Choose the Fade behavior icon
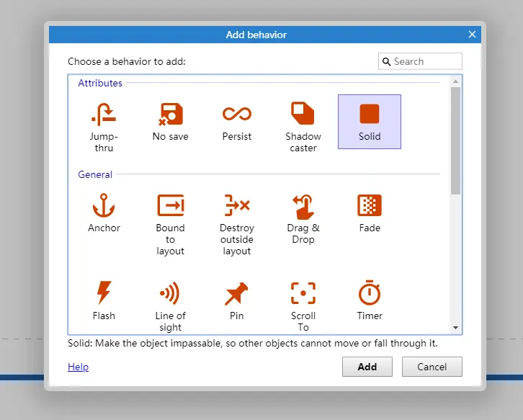Screen dimensions: 523x420 (x=370, y=205)
